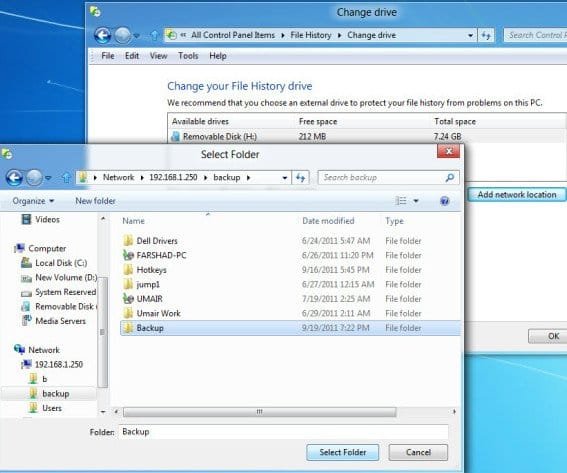Viewport: 567px width, 473px height.
Task: Open File menu in Change drive window
Action: coord(108,56)
